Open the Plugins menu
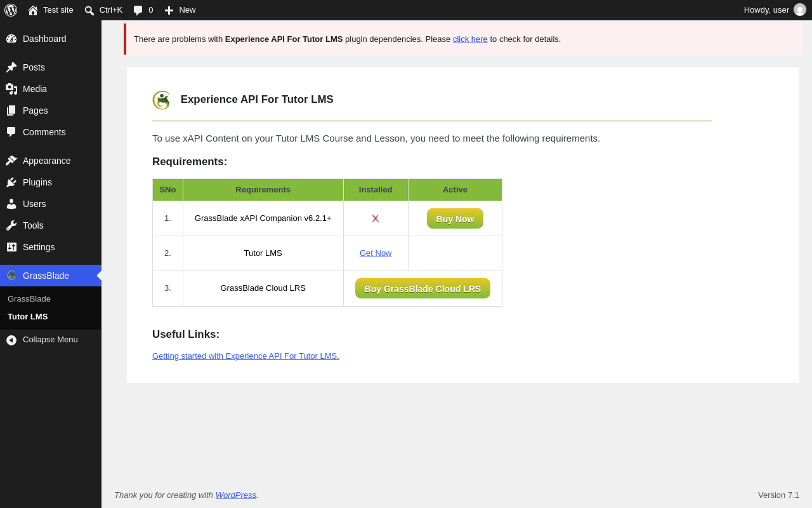 click(51, 182)
